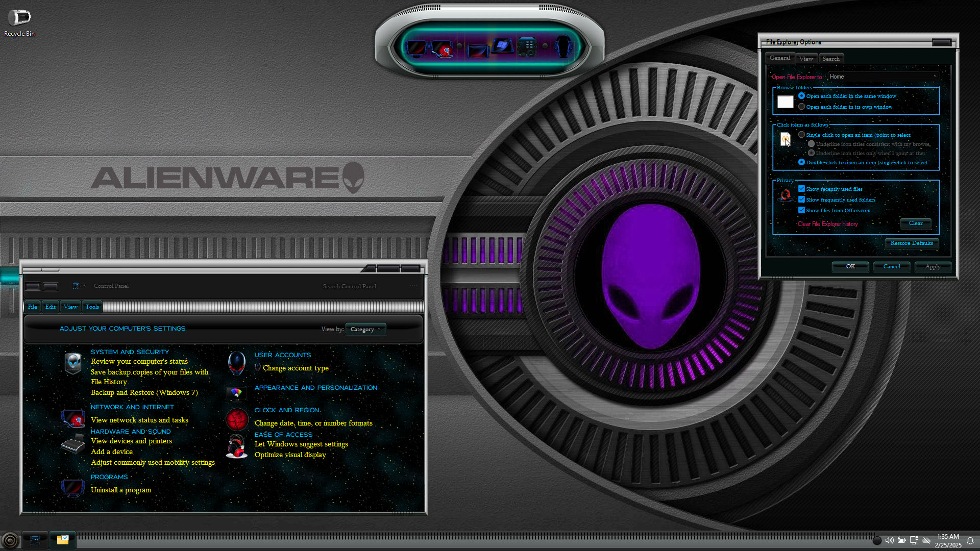Select Open each folder in its own window

tap(802, 107)
